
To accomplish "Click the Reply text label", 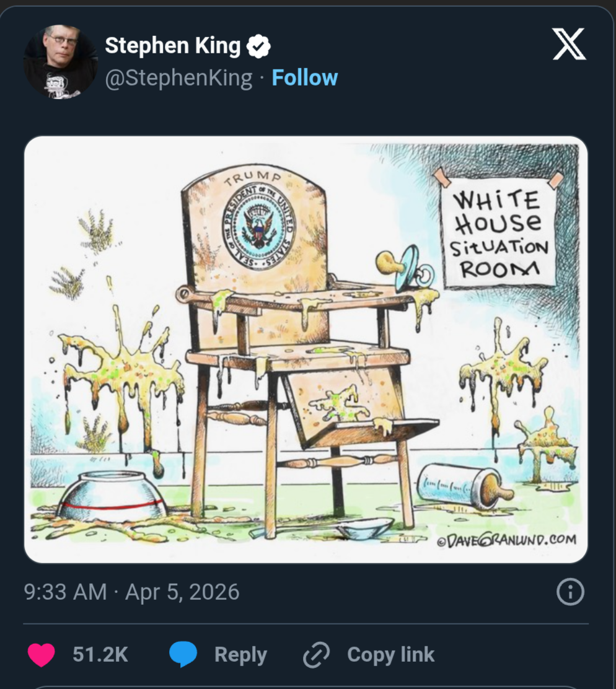I will pyautogui.click(x=240, y=655).
